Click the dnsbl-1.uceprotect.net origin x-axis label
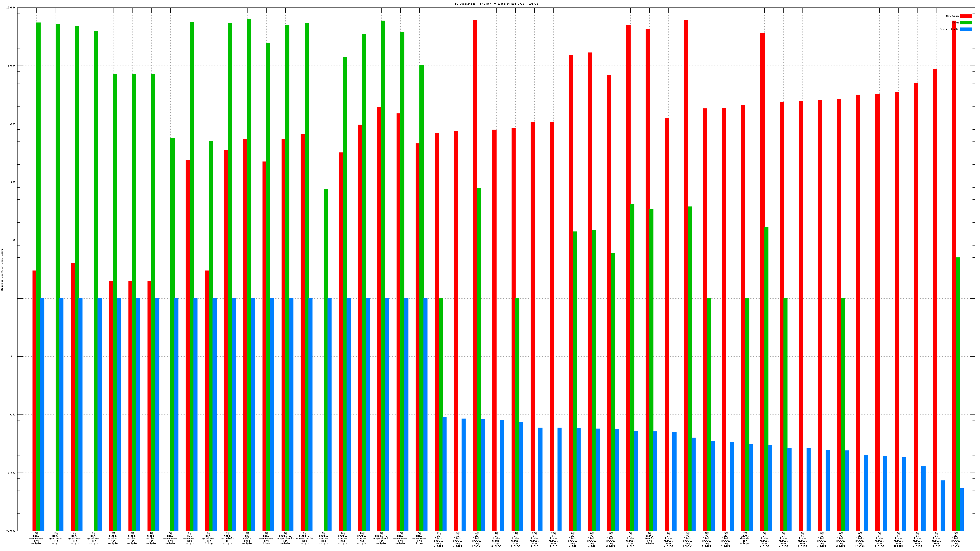The width and height of the screenshot is (980, 551). pyautogui.click(x=285, y=539)
